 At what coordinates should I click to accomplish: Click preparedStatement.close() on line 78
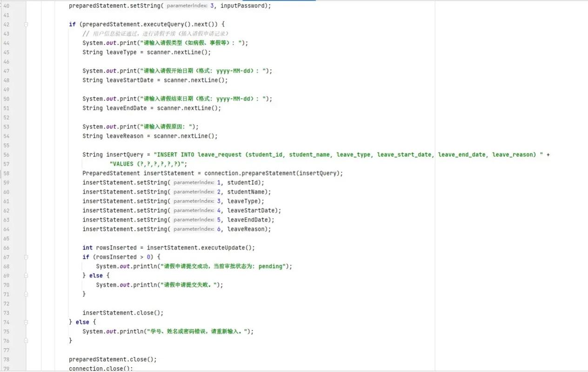(x=111, y=359)
